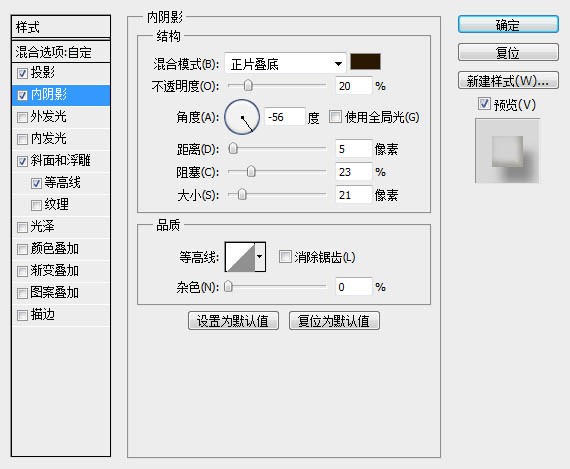Open the inner shadow color swatch

tap(365, 61)
